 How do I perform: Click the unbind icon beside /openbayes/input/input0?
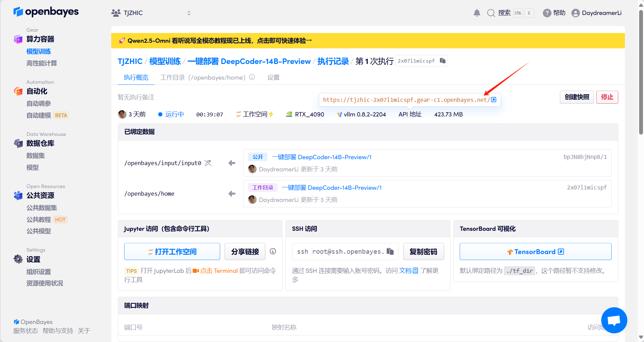(x=208, y=163)
